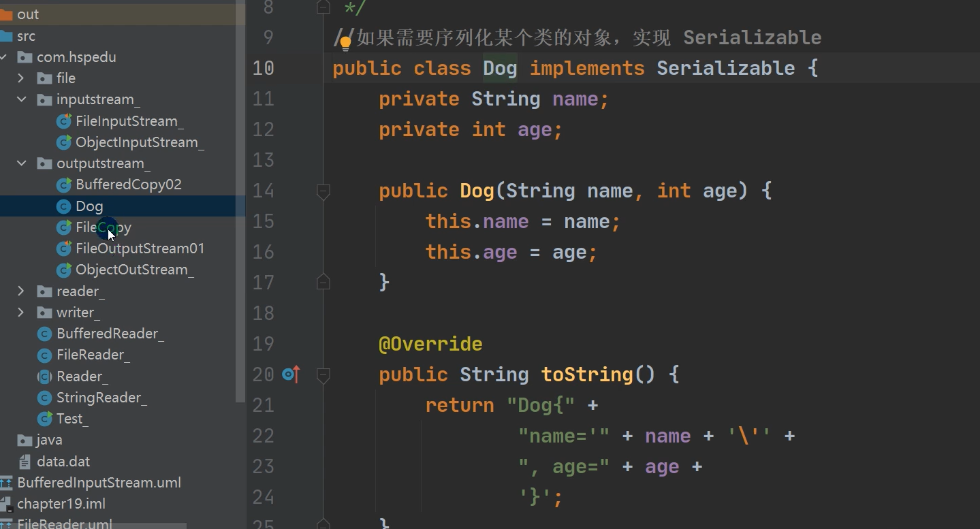Click the BufferedInputStream.uml diagram icon
The width and height of the screenshot is (980, 529).
point(5,483)
